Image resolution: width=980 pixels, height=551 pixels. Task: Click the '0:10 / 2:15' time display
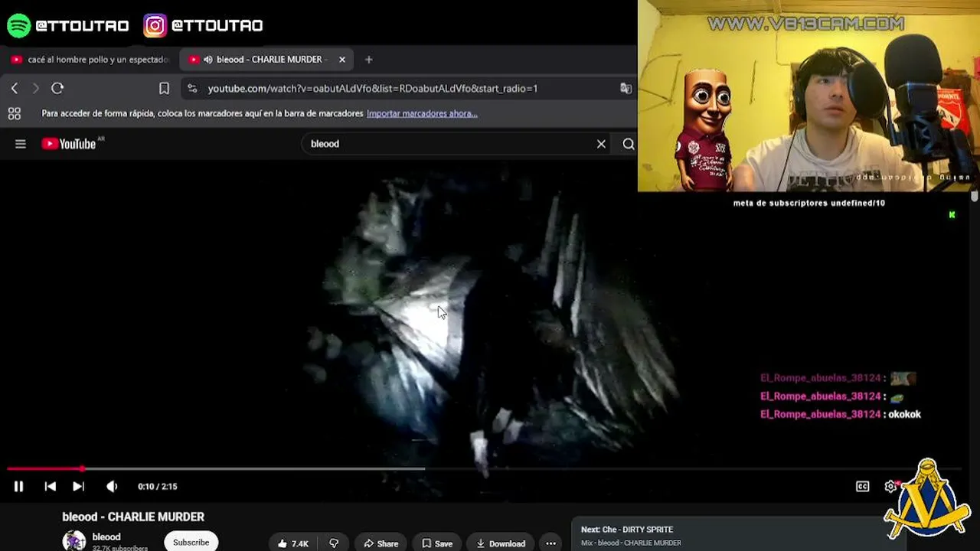[158, 486]
